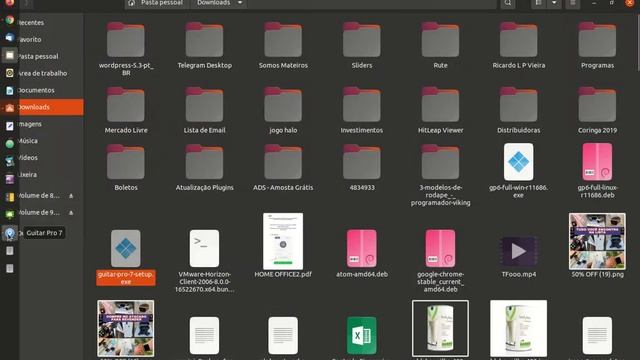Eject the Volume de 8 drive

(x=71, y=196)
